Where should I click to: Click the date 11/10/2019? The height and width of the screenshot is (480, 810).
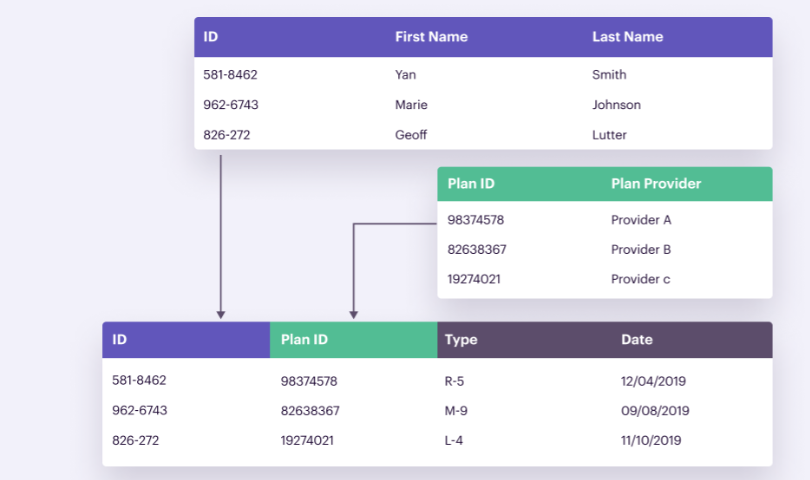pos(651,441)
